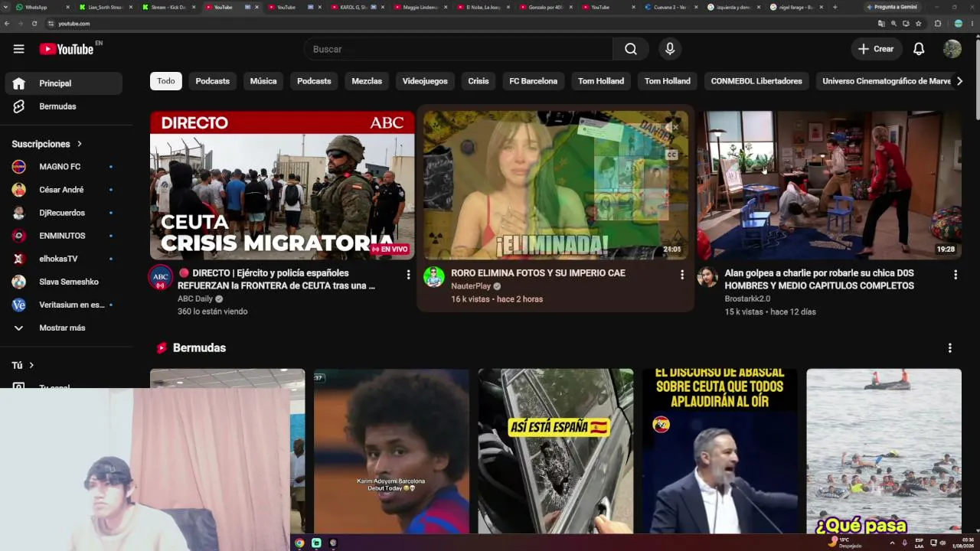The image size is (980, 551).
Task: Select the Videojuegos filter chip
Action: (425, 81)
